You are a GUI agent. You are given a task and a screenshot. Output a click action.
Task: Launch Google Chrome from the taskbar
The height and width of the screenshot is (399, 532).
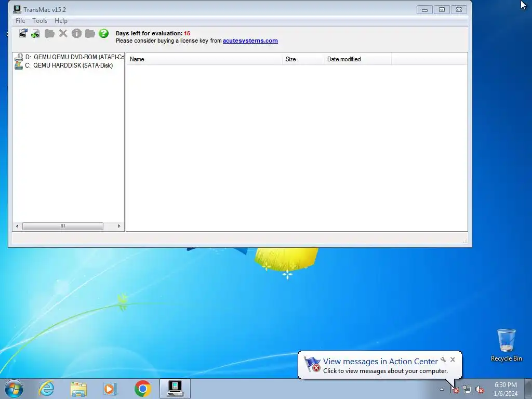coord(142,389)
